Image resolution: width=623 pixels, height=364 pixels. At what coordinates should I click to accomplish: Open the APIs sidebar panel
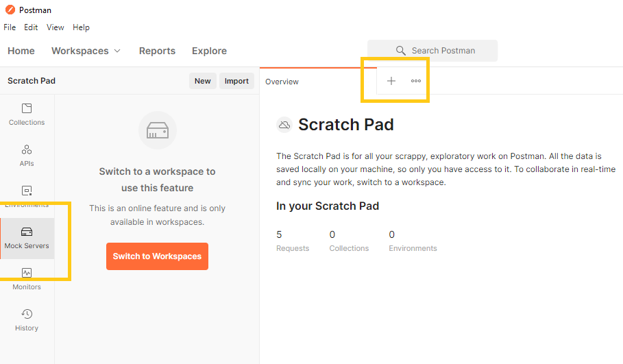pyautogui.click(x=27, y=156)
